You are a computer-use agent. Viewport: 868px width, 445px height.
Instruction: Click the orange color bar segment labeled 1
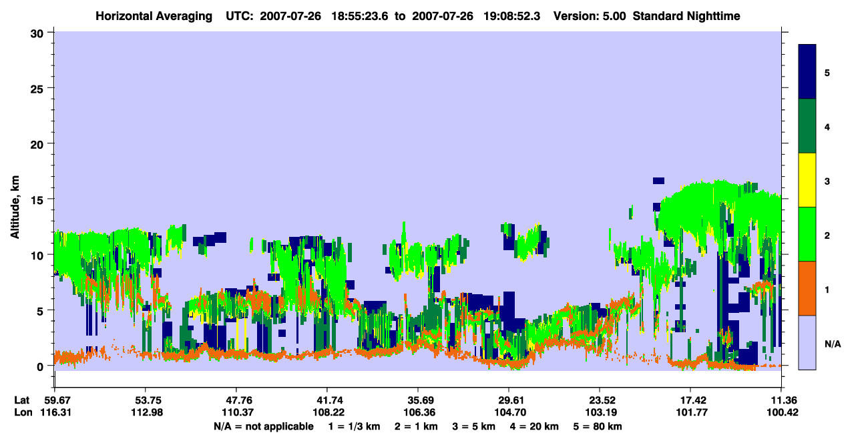pos(807,288)
